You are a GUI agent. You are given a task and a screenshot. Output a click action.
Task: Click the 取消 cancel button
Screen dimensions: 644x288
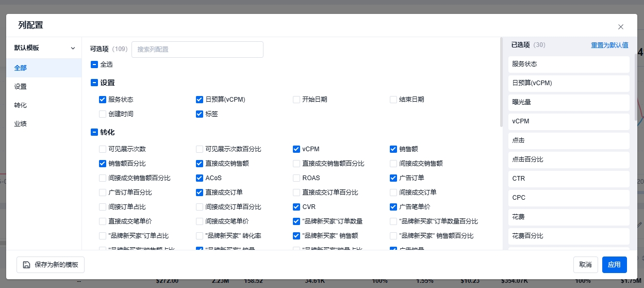tap(585, 265)
